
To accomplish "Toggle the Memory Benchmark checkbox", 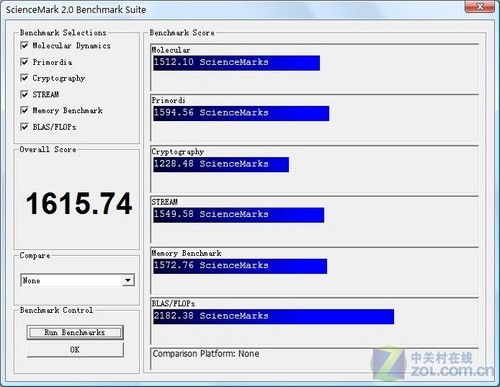I will tap(24, 110).
